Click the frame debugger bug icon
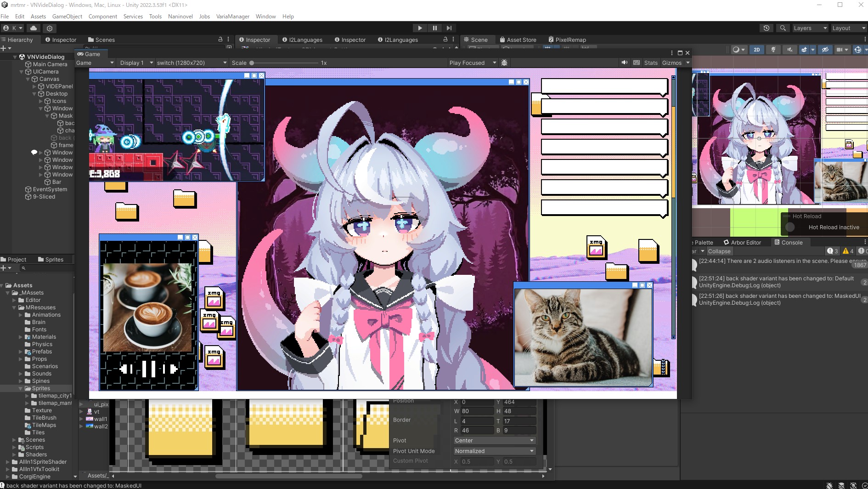 click(x=504, y=63)
